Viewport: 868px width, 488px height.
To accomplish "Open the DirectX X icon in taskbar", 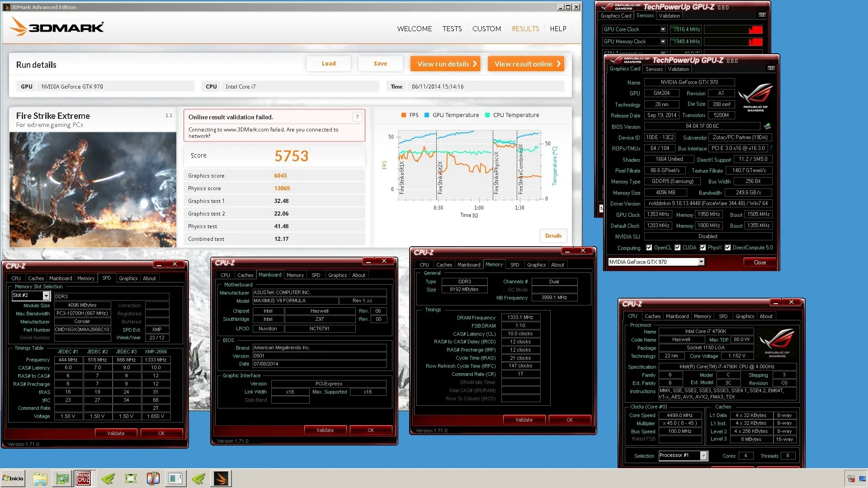I will tap(131, 479).
